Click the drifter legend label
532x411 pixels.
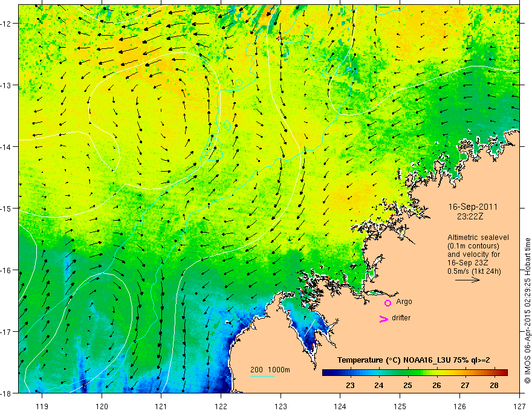coord(401,318)
